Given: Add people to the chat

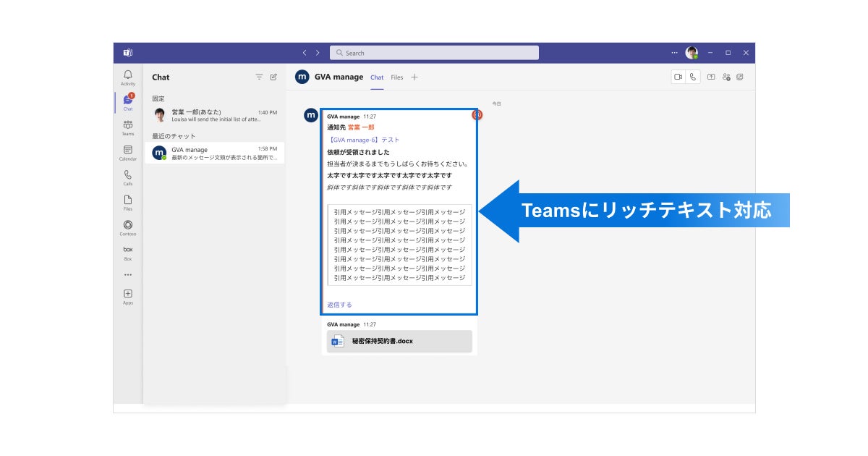Looking at the screenshot, I should [x=726, y=77].
